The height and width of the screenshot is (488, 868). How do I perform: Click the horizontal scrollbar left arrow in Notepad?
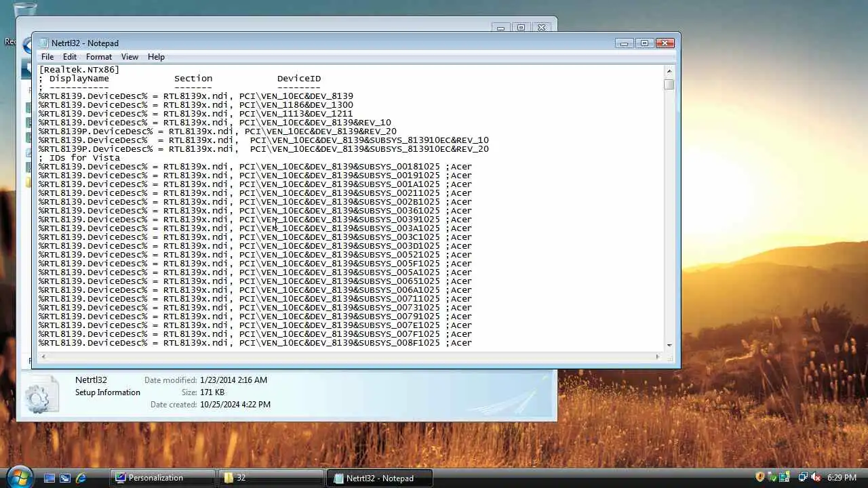pos(43,357)
